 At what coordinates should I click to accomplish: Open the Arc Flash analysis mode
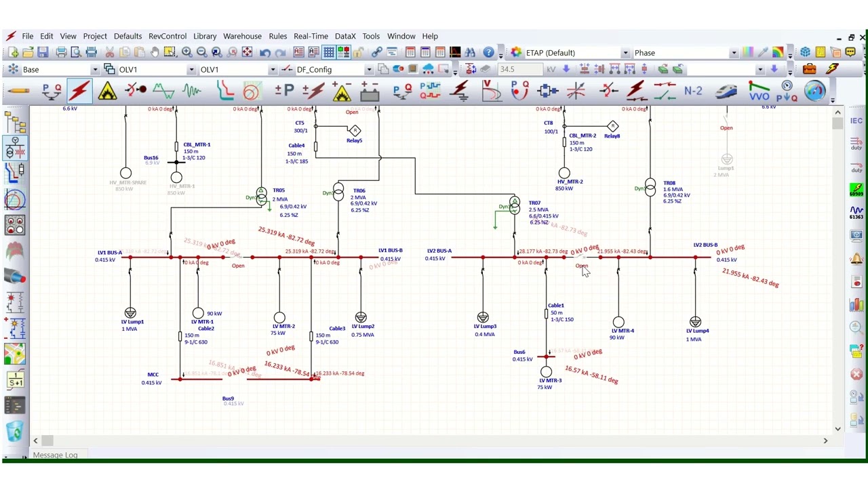107,91
